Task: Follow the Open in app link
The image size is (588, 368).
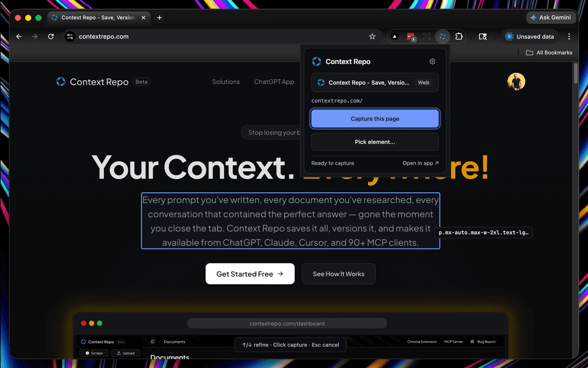Action: click(x=420, y=163)
